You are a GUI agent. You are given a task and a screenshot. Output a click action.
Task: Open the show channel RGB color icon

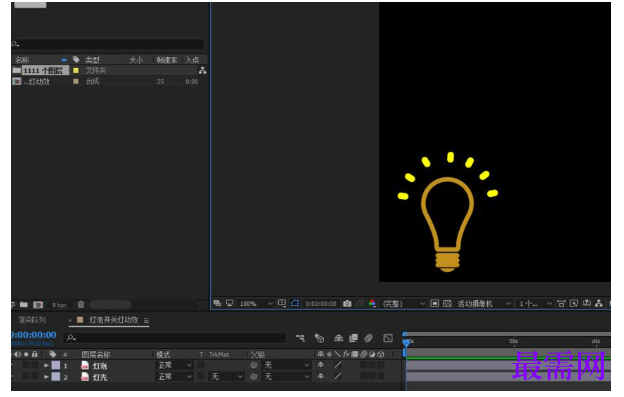tap(372, 304)
